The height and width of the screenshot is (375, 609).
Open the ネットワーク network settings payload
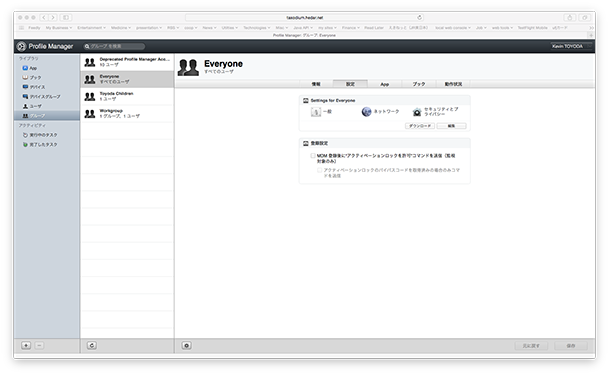[x=380, y=112]
